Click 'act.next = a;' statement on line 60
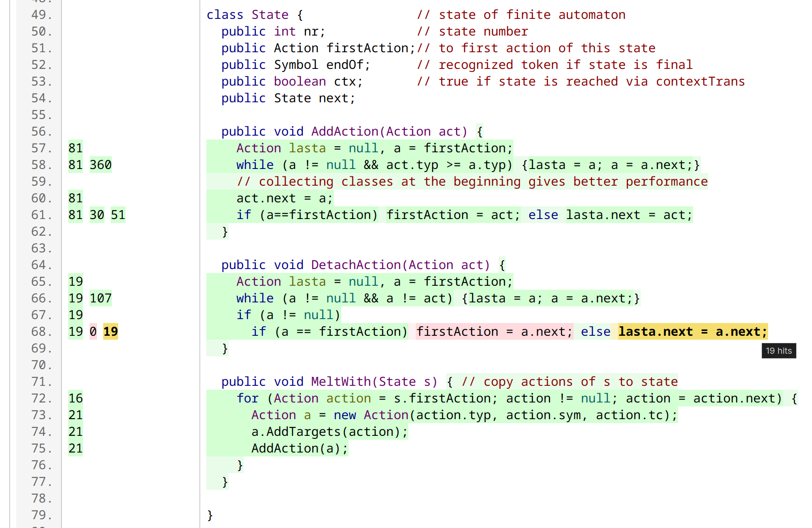 tap(285, 198)
